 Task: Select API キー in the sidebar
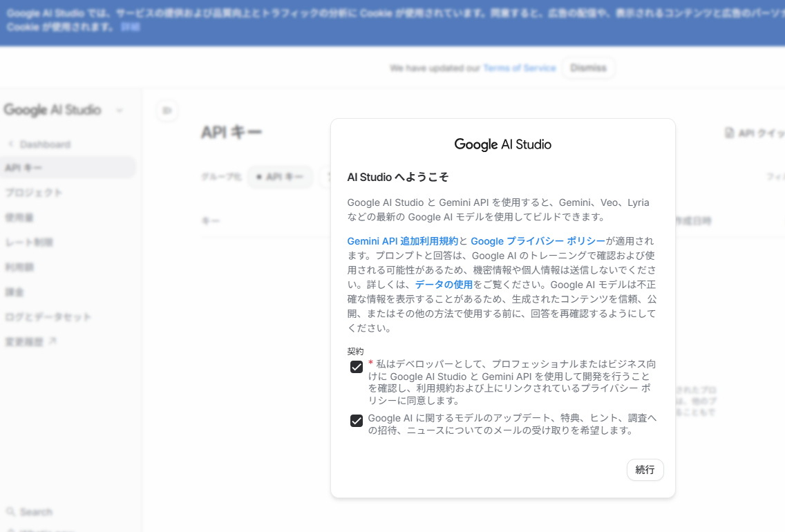coord(23,168)
